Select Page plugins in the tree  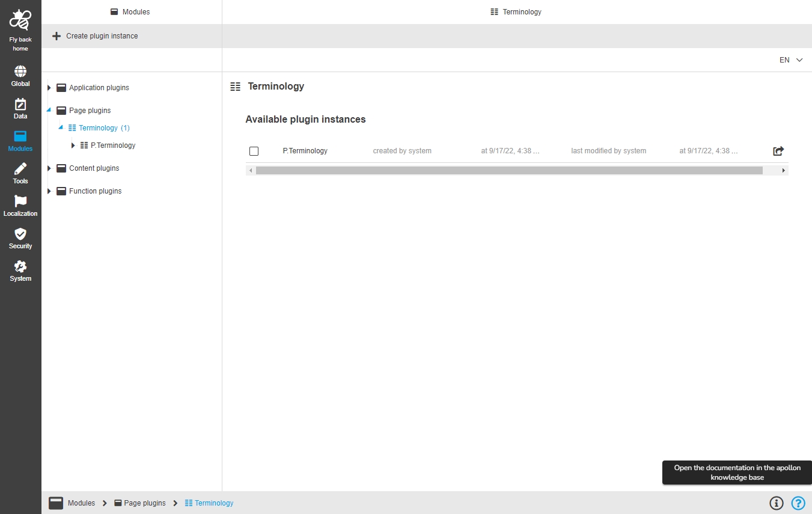(x=90, y=111)
